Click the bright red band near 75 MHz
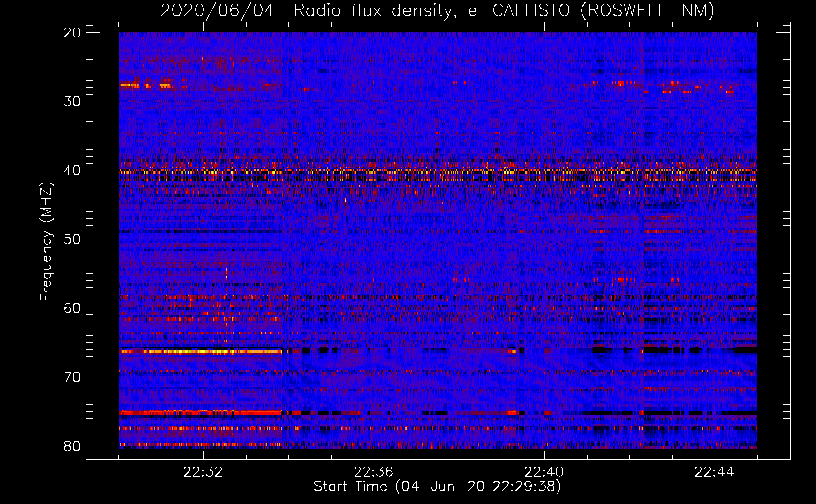Screen dimensions: 816x504 point(201,413)
